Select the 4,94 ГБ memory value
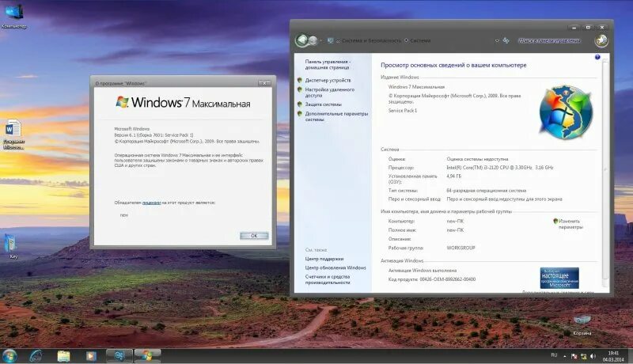 tap(453, 176)
